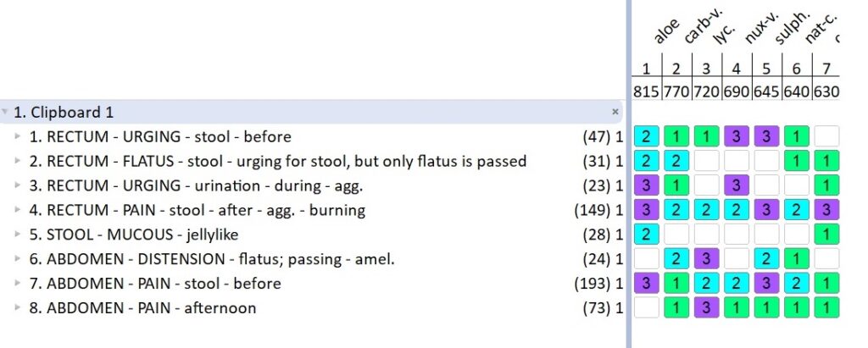This screenshot has height=348, width=868.
Task: Click empty aloe cell in ABDOMEN - PAIN - afternoon row
Action: 645,308
